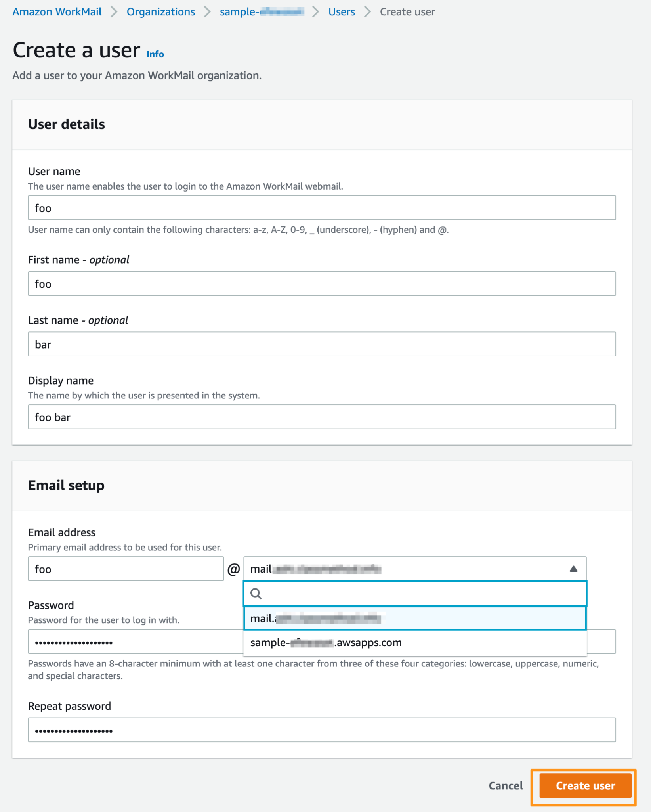Click the Cancel button
This screenshot has height=812, width=651.
506,786
